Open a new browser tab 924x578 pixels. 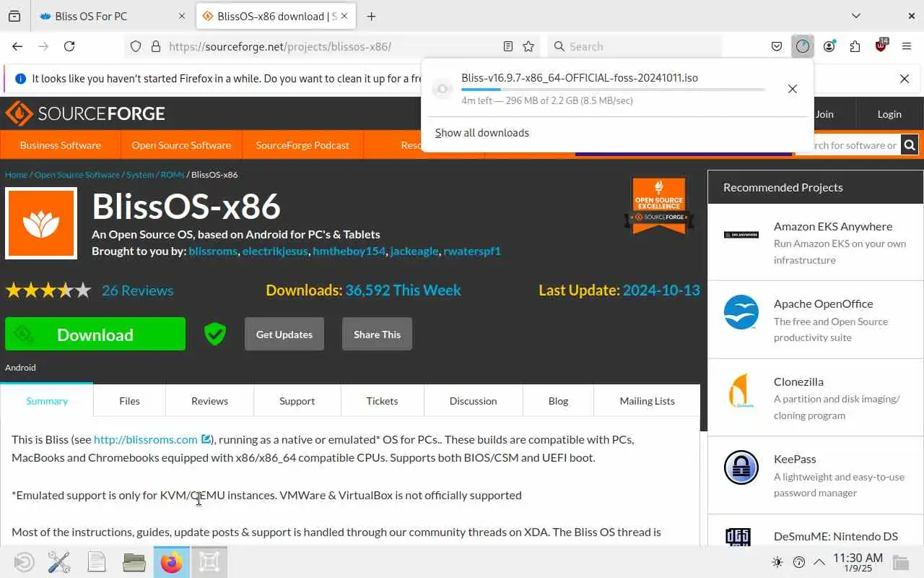[x=371, y=16]
